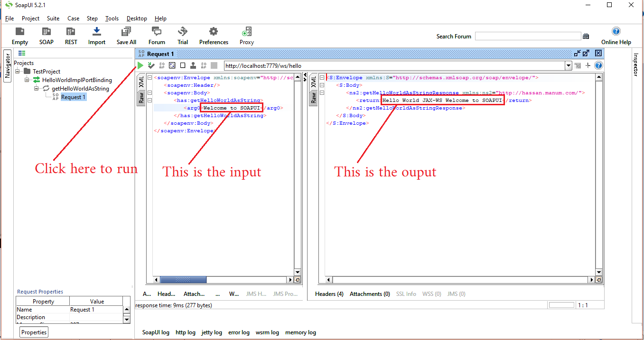Click the authentication user icon in request toolbar
Viewport: 644px width, 340px height.
coord(193,65)
